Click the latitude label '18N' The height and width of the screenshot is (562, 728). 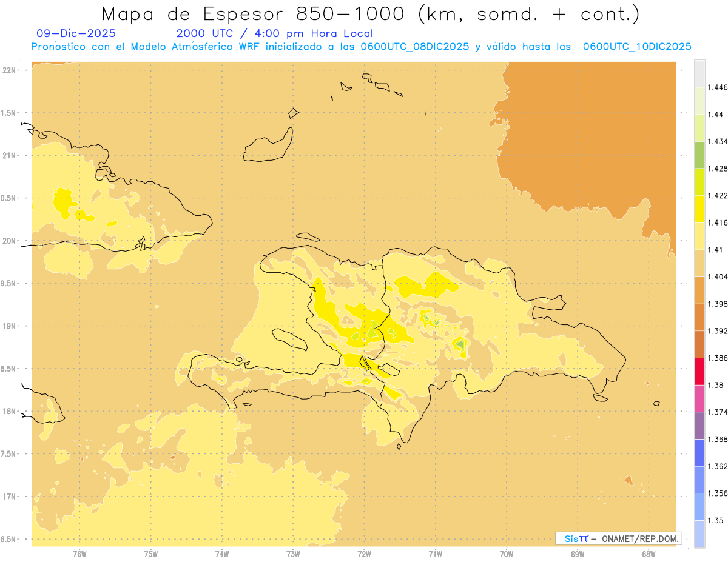(x=9, y=412)
